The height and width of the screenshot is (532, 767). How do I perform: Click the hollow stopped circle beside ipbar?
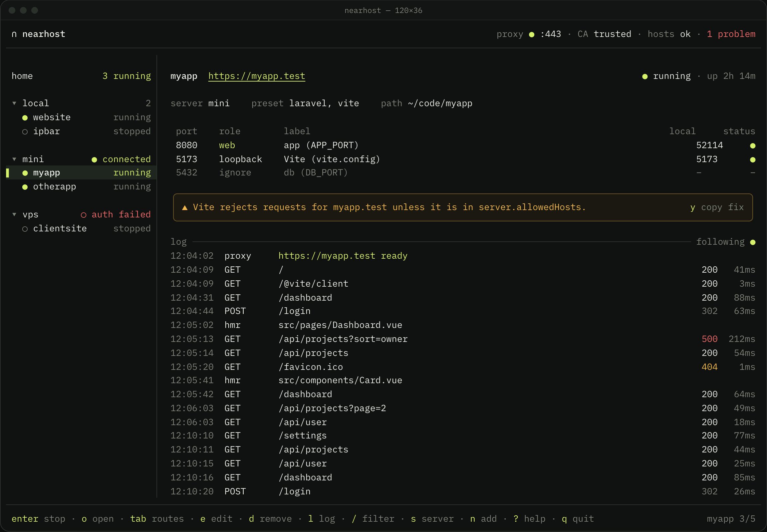tap(25, 132)
